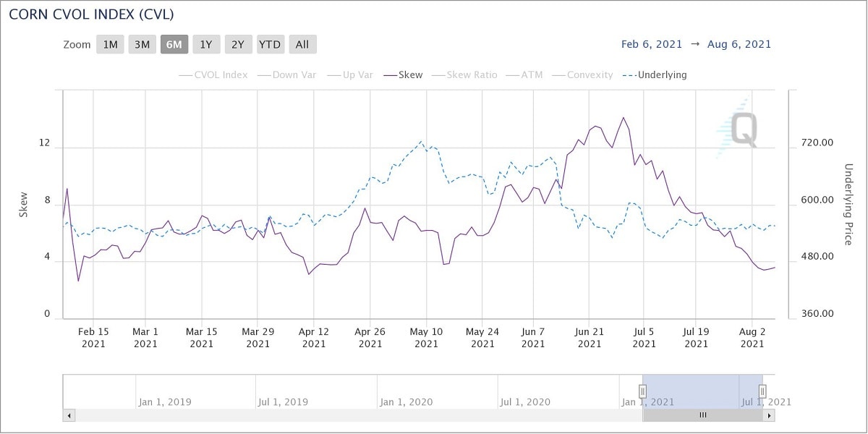Switch zoom to 6M range
The width and height of the screenshot is (868, 434).
174,45
